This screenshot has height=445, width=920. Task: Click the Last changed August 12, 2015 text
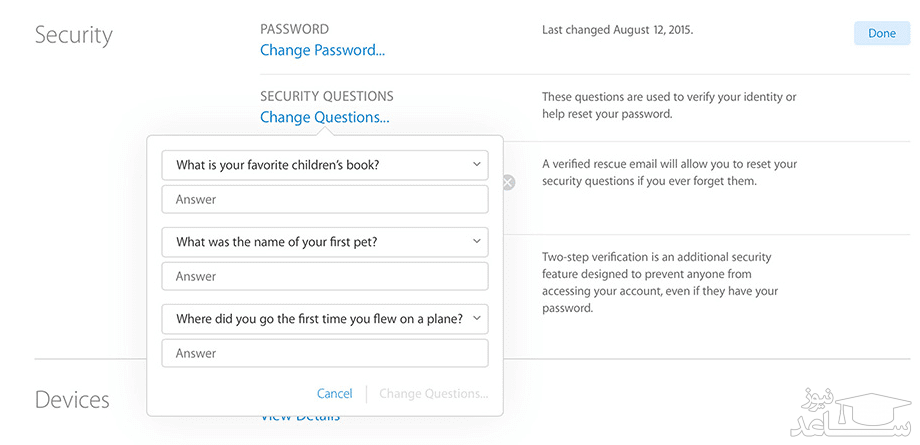617,30
